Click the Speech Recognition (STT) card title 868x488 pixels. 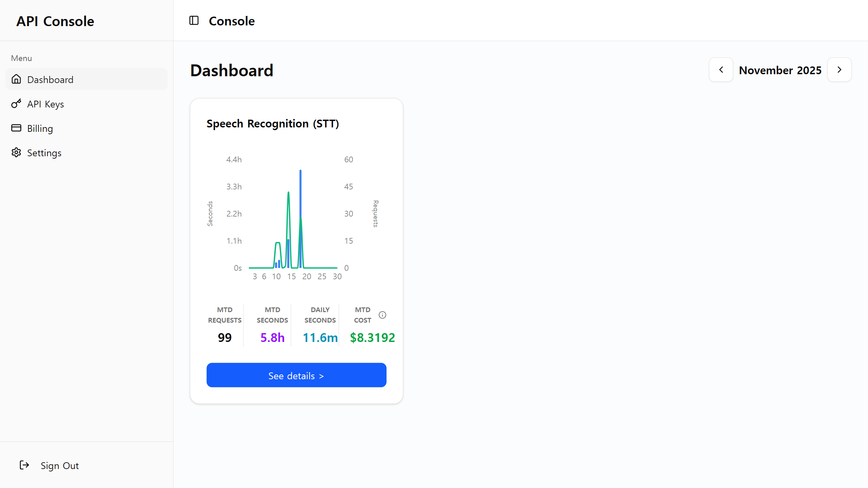[x=273, y=123]
